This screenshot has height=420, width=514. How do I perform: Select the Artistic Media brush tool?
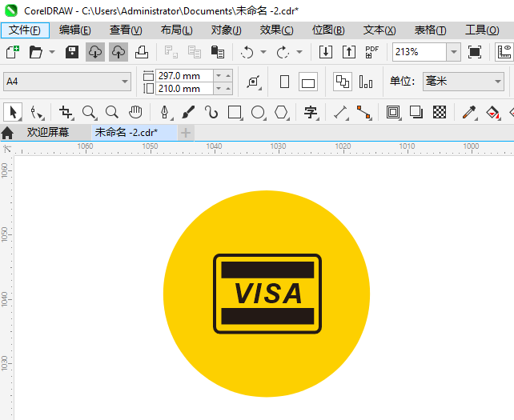(x=188, y=112)
